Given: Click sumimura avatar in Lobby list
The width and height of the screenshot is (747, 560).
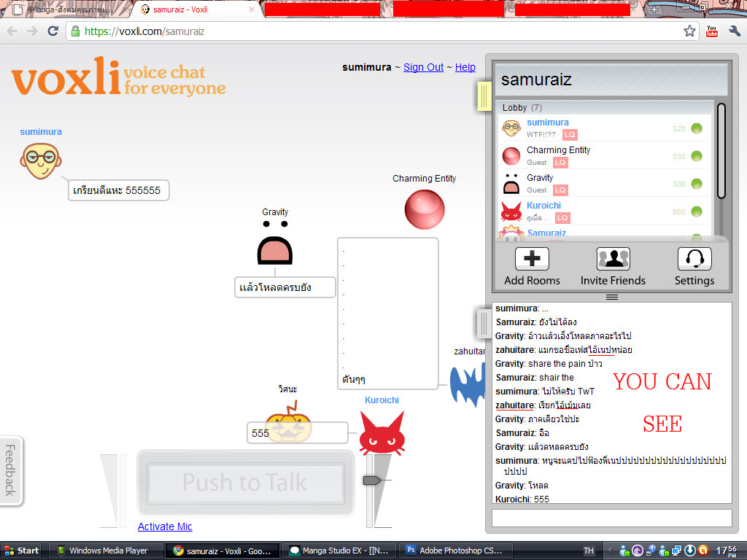Looking at the screenshot, I should (x=511, y=128).
